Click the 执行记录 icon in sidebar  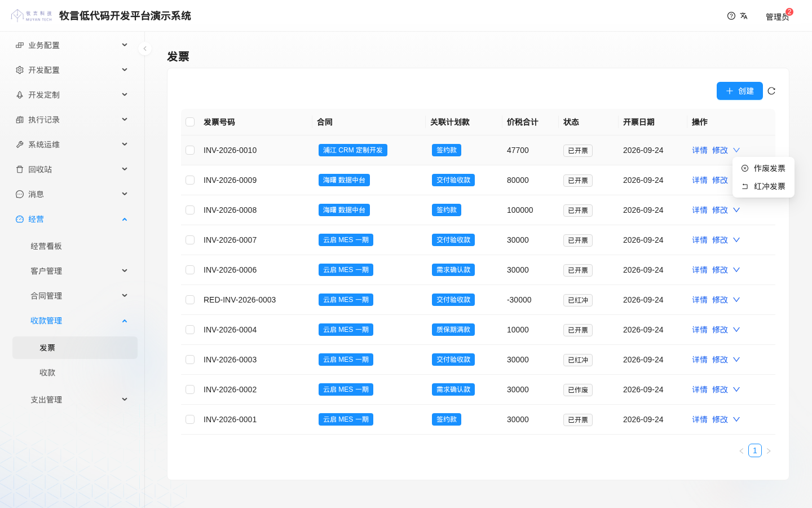click(20, 120)
